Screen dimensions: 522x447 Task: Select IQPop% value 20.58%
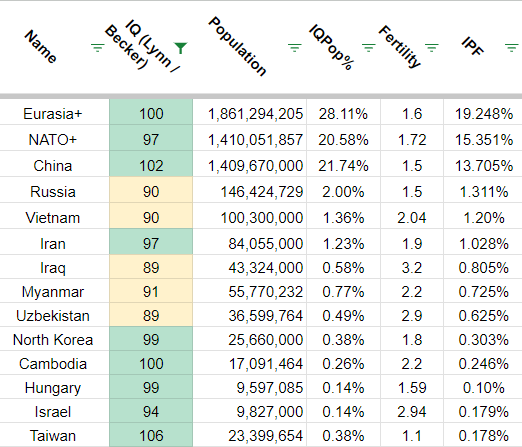[x=343, y=140]
